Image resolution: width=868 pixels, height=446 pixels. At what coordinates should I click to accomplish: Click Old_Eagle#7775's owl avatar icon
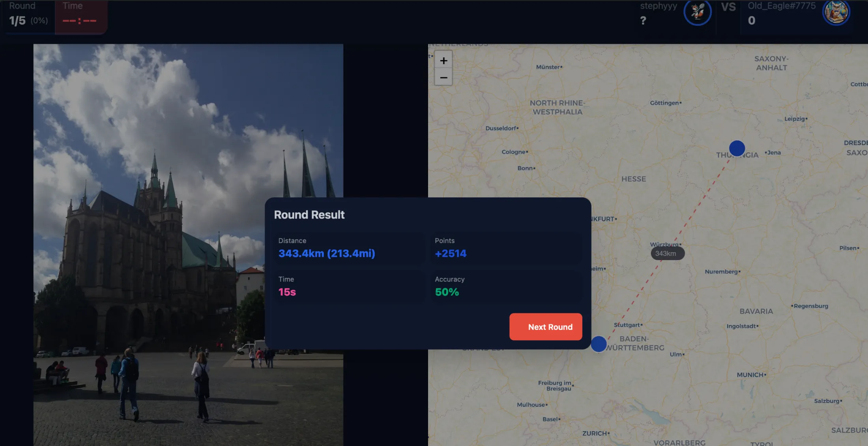(836, 12)
